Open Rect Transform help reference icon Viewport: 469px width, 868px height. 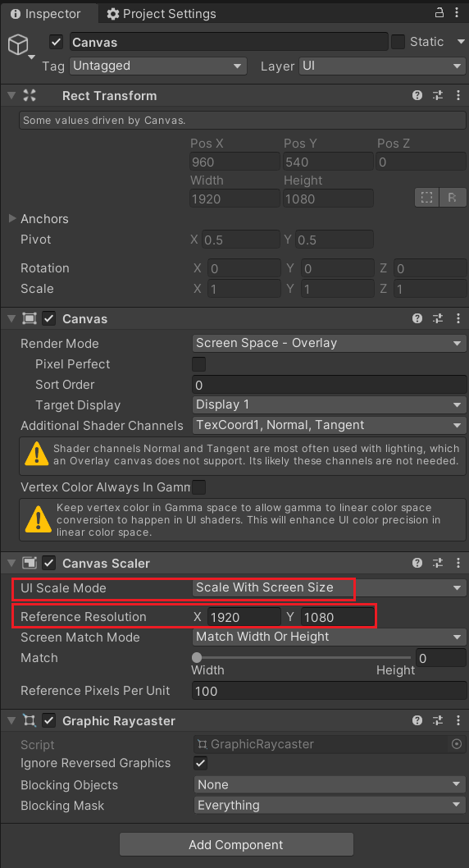[417, 96]
